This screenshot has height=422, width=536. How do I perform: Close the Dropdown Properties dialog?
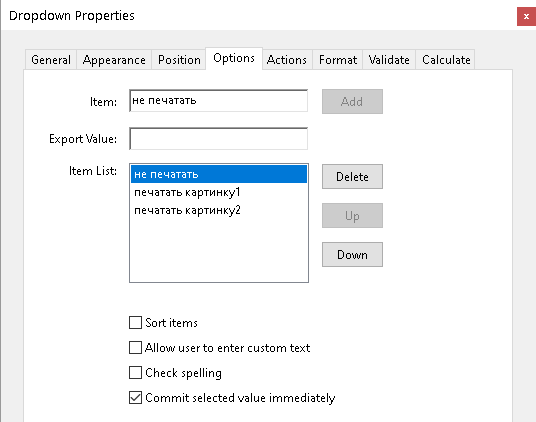526,16
